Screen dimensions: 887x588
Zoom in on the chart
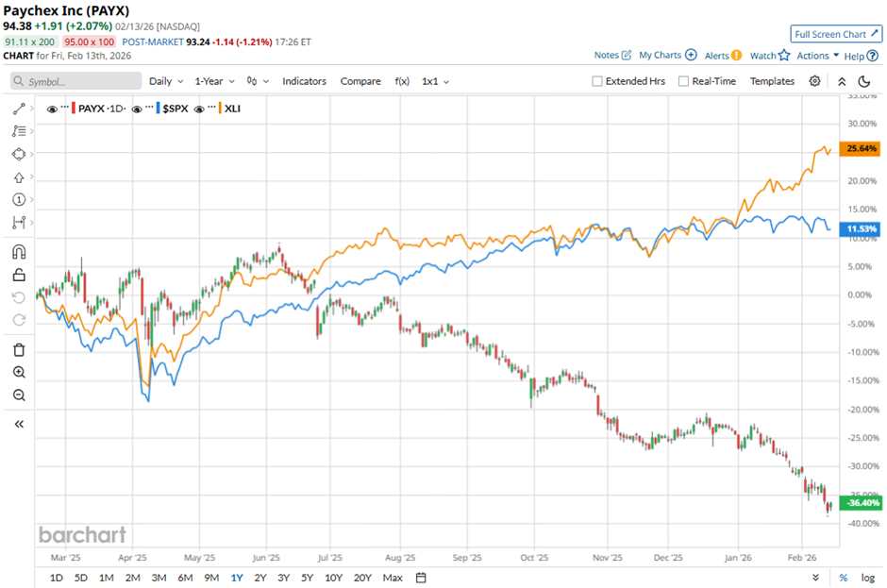coord(17,371)
